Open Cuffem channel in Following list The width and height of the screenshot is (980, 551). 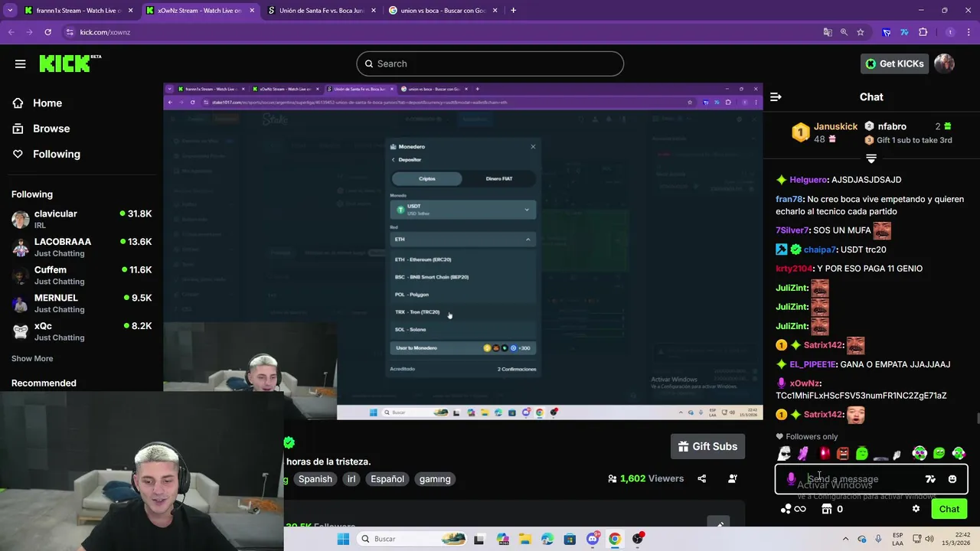tap(81, 275)
